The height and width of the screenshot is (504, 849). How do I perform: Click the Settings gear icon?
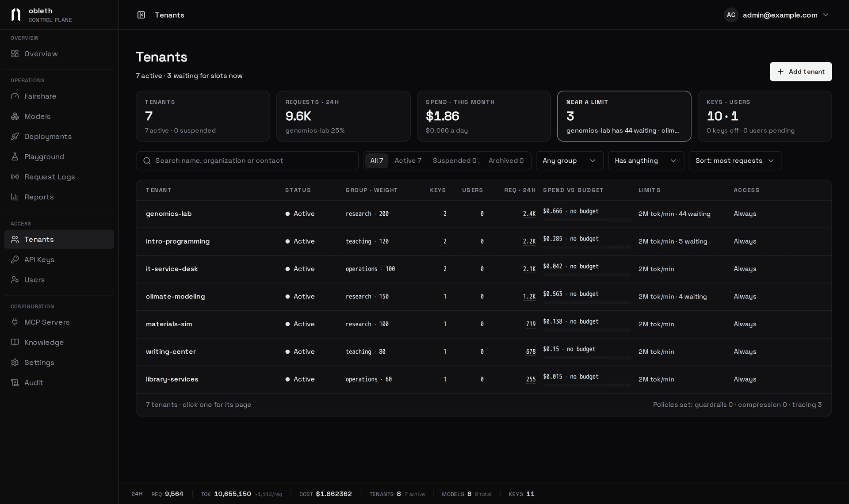(15, 362)
